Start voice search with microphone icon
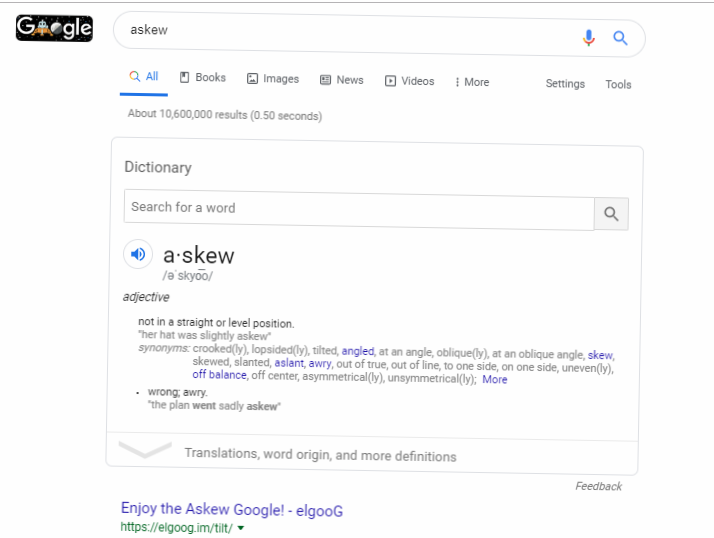Viewport: 714px width, 538px height. [589, 38]
